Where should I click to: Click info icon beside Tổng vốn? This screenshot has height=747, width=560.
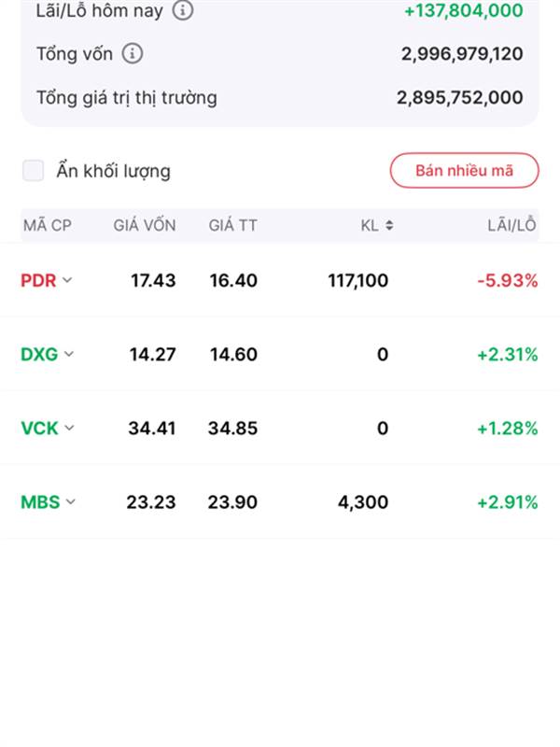point(133,54)
